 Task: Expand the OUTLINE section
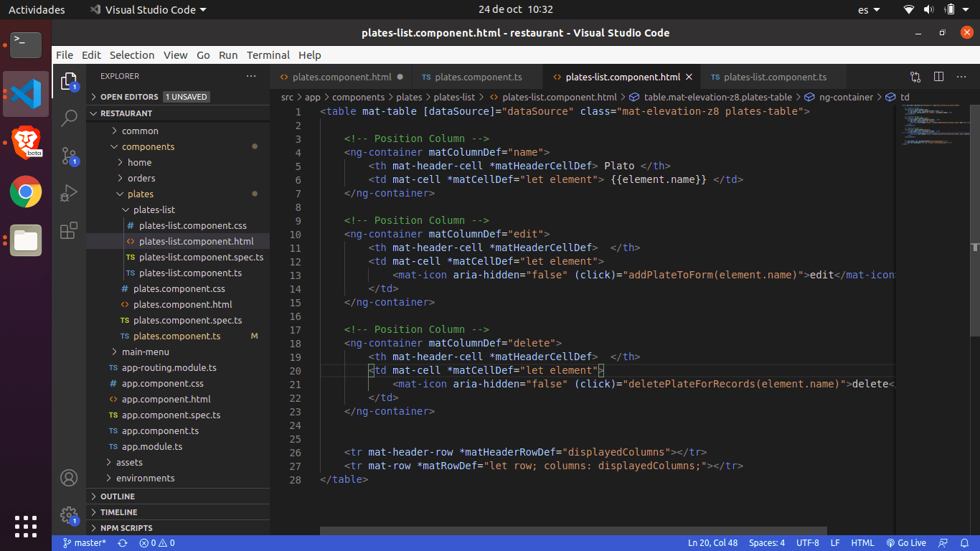(118, 496)
